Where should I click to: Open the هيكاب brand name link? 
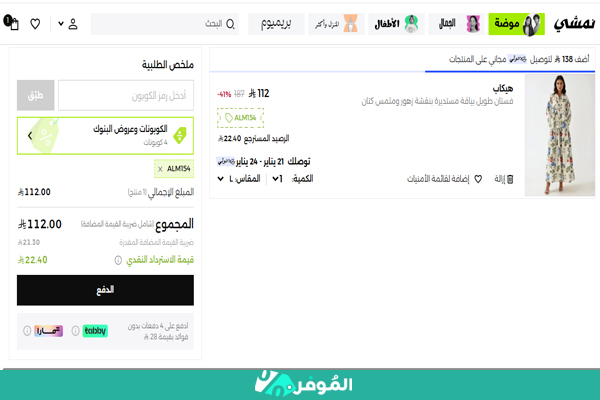coord(503,89)
